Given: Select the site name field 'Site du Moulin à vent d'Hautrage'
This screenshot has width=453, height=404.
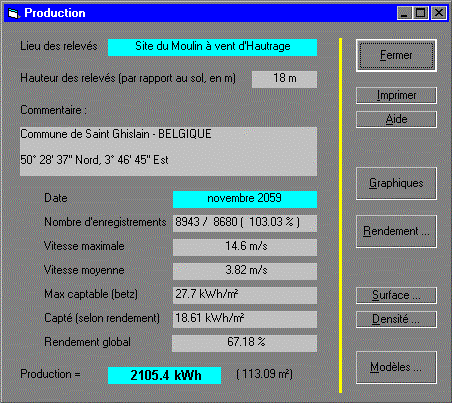Looking at the screenshot, I should [212, 48].
